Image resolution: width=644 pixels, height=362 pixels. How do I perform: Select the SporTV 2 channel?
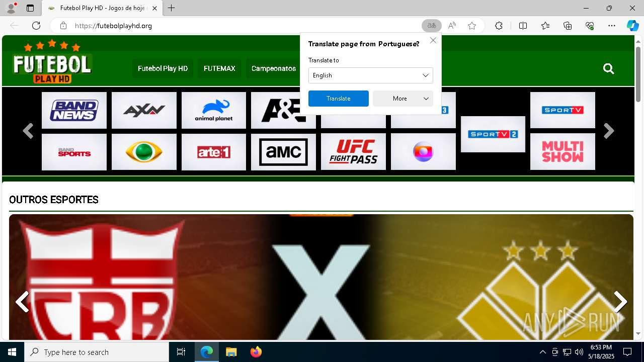493,134
